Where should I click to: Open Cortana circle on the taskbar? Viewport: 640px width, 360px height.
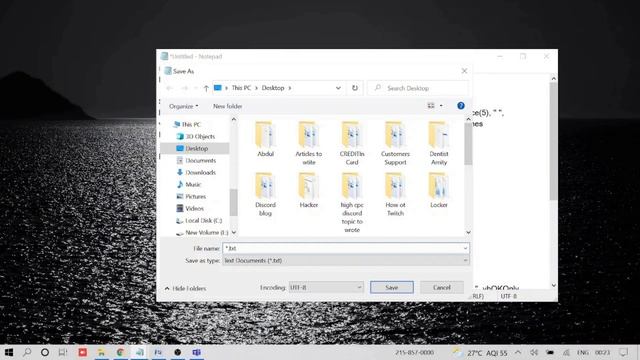coord(45,352)
